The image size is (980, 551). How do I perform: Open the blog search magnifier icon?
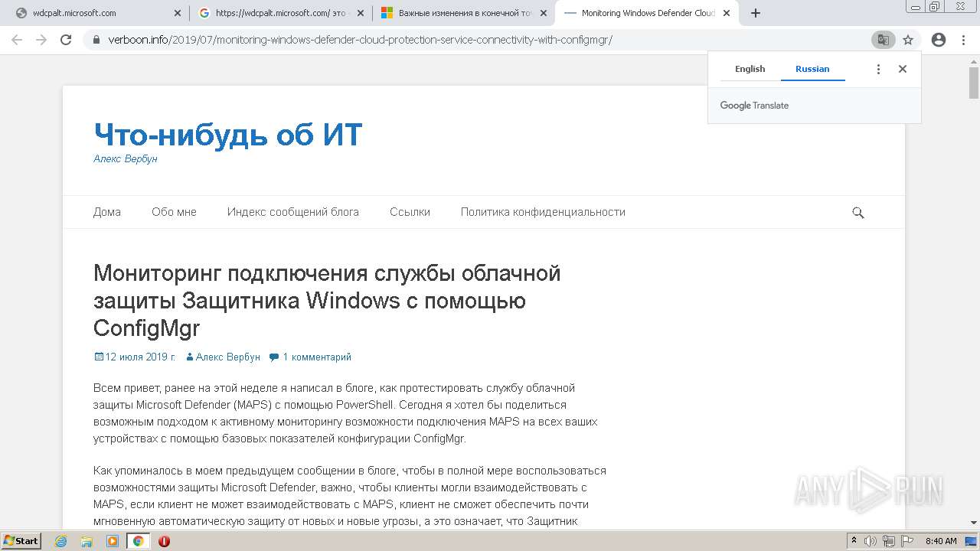tap(858, 213)
